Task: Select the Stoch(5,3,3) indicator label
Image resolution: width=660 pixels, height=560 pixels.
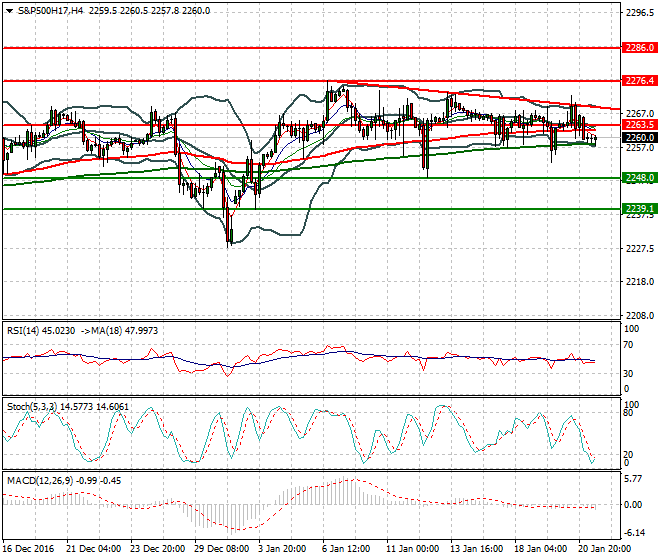Action: point(33,407)
